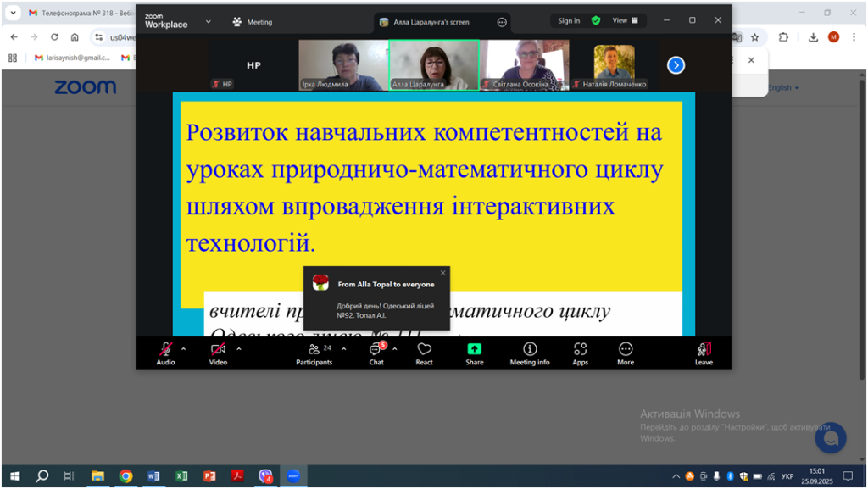The image size is (868, 489).
Task: Switch the УКР keyboard language indicator
Action: pos(787,476)
